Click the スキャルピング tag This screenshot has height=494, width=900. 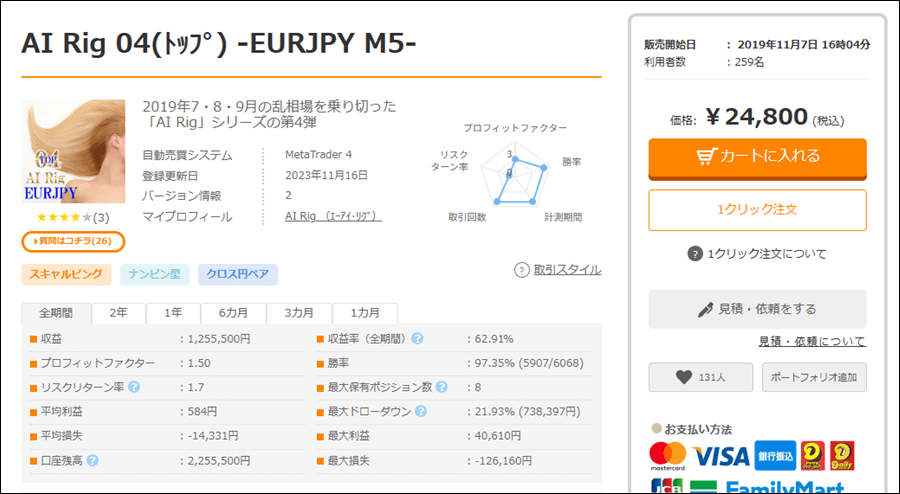tap(66, 274)
